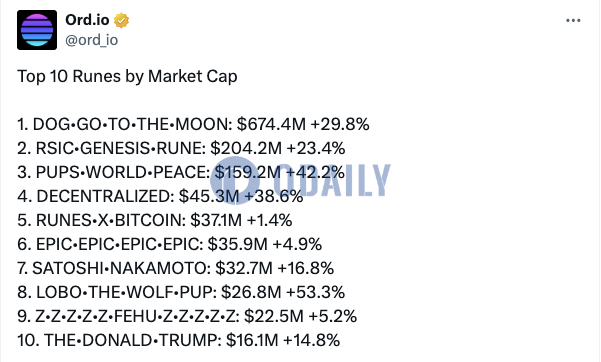The image size is (601, 362).
Task: Click the PUPS•WORLD•PEACE entry
Action: click(181, 172)
